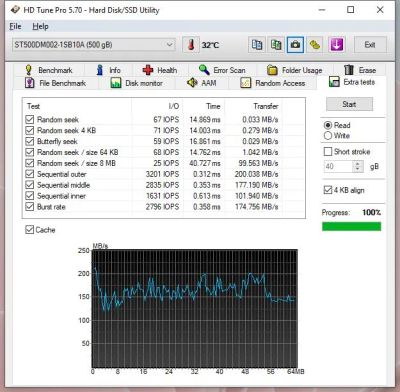This screenshot has width=400, height=392.
Task: Expand the ST500DM002 drive selection dropdown
Action: pyautogui.click(x=94, y=45)
